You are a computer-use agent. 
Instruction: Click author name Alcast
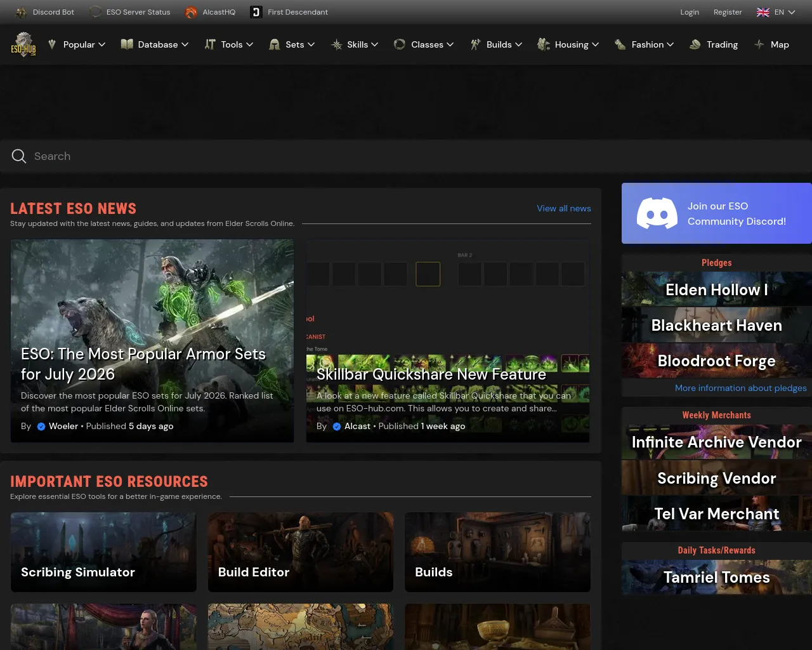[357, 427]
